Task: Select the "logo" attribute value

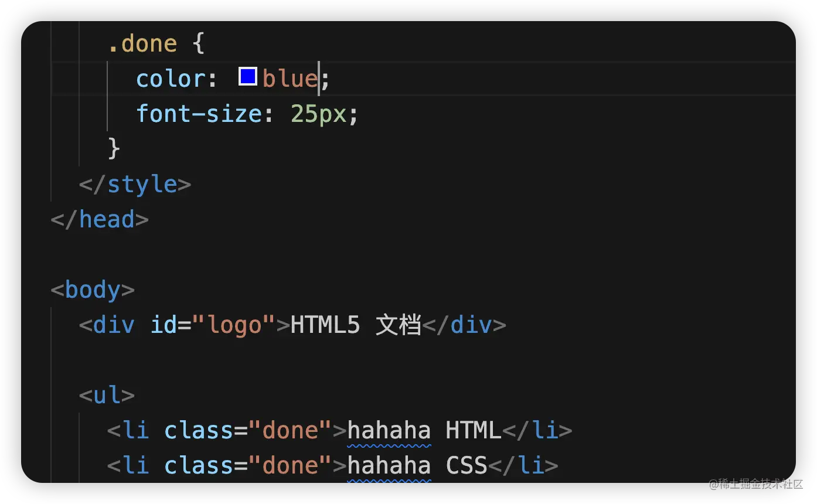Action: click(234, 325)
